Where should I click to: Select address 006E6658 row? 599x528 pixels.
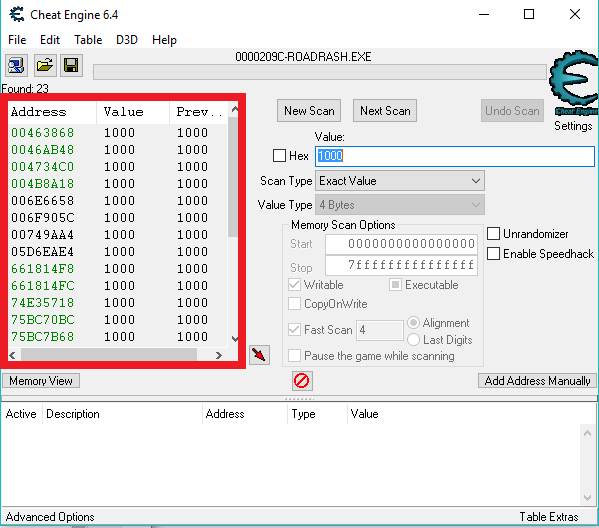pos(118,201)
